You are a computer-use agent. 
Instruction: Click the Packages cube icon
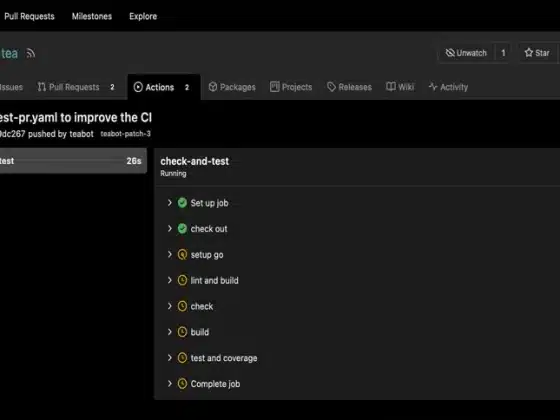point(213,87)
